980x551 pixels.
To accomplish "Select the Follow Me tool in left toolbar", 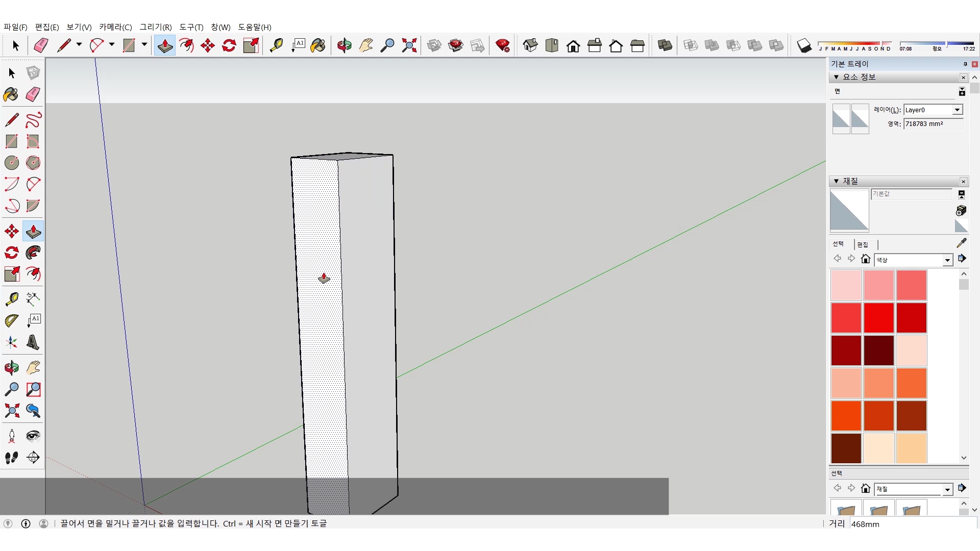I will point(33,253).
